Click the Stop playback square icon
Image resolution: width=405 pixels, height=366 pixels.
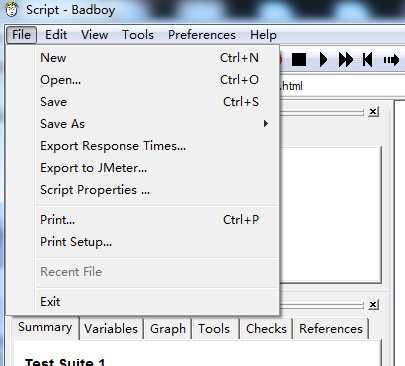299,60
